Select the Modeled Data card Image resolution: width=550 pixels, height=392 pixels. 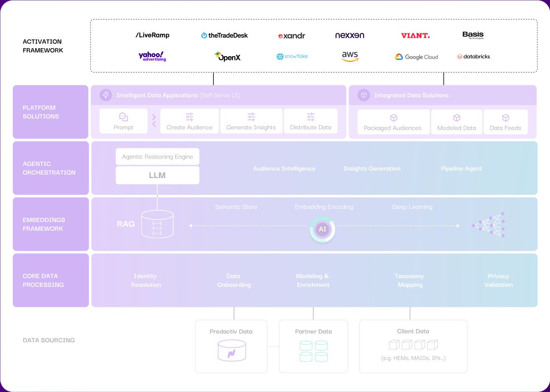(x=457, y=122)
